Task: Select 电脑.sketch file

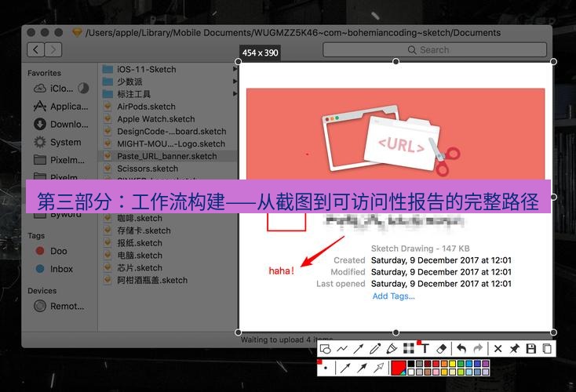Action: 133,256
